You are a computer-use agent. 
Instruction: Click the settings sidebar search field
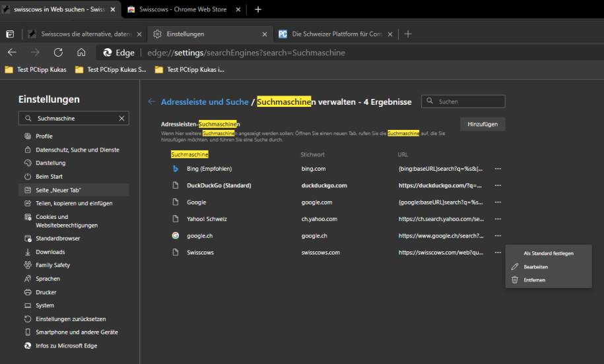pos(73,119)
